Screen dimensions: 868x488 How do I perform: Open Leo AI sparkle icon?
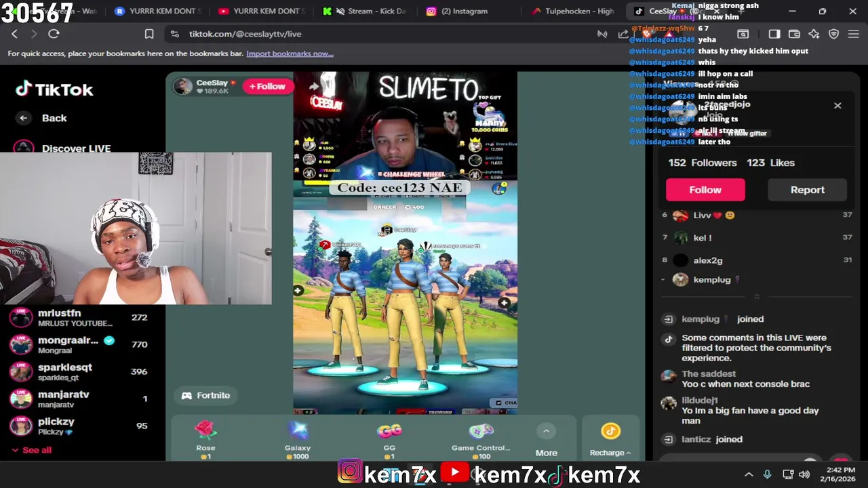(814, 34)
